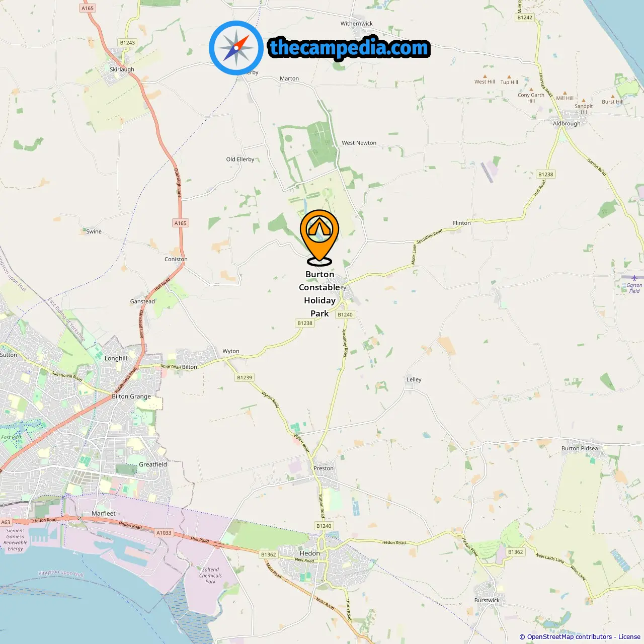This screenshot has width=644, height=644.
Task: Click the B1240 road shield below Sproatley
Action: [x=345, y=314]
